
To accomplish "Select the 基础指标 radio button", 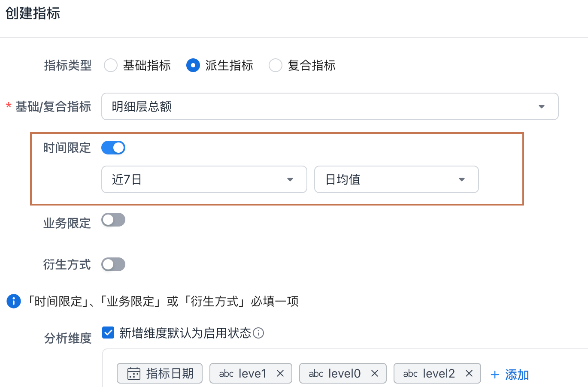I will click(111, 66).
